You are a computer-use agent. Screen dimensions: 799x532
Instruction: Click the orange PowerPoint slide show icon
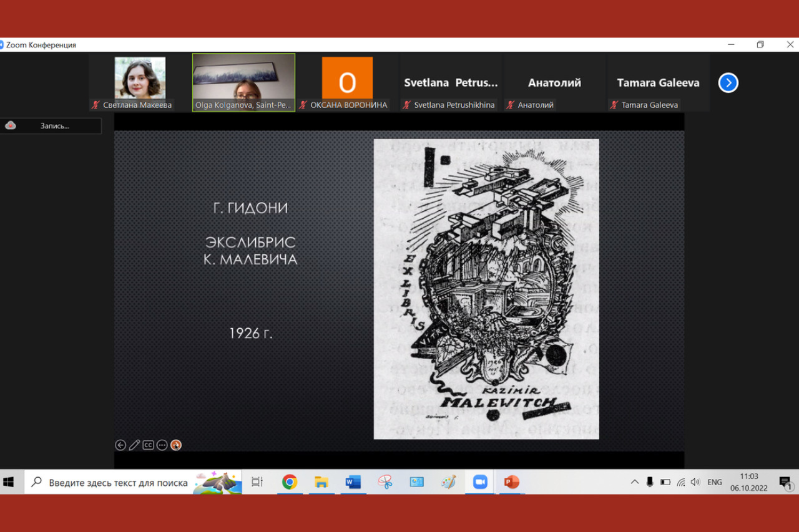(x=176, y=445)
